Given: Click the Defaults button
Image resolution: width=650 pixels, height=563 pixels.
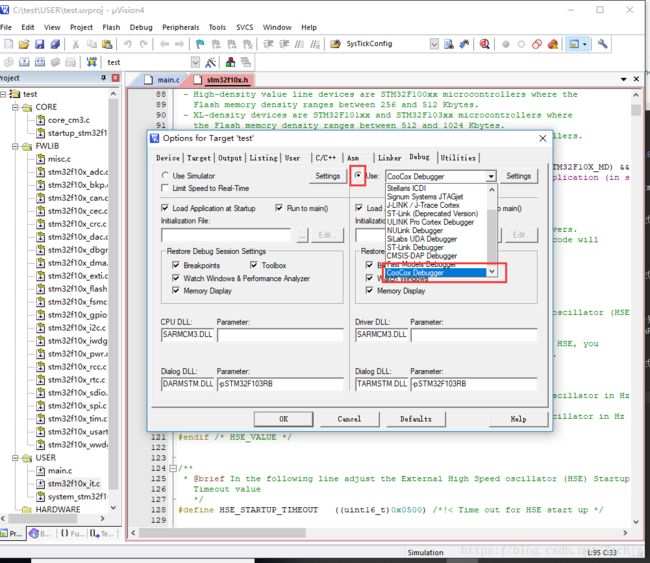Looking at the screenshot, I should point(416,419).
